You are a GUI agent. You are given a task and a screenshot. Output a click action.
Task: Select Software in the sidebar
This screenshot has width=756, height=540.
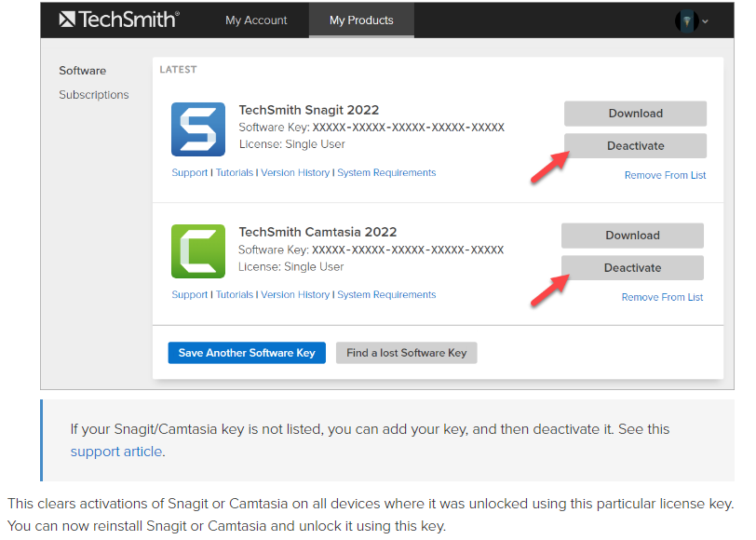coord(82,70)
